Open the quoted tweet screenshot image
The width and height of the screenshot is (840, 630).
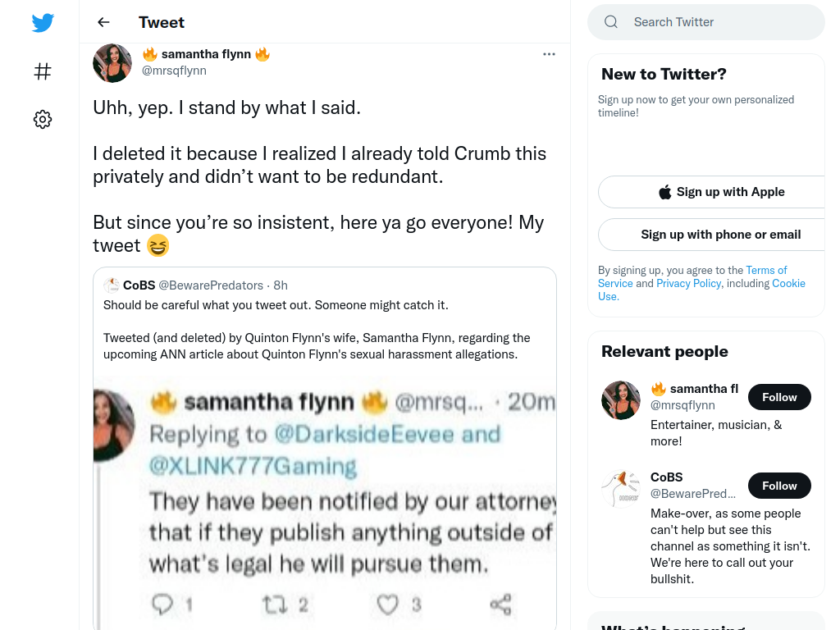coord(325,504)
